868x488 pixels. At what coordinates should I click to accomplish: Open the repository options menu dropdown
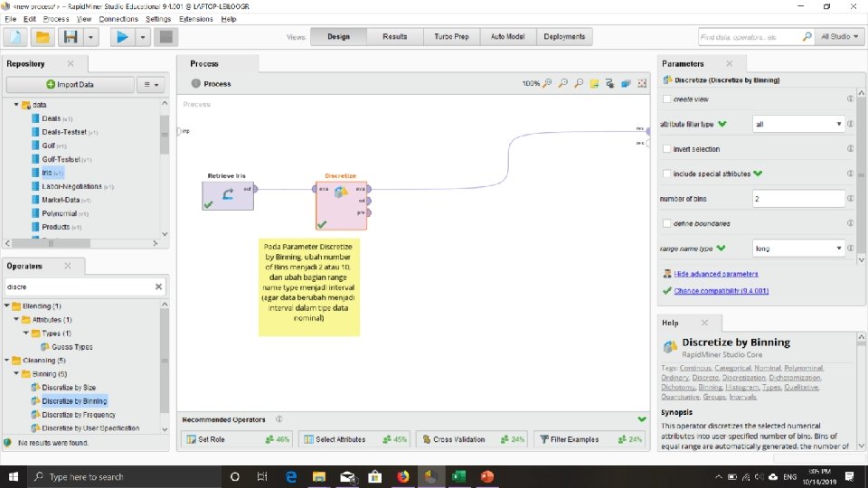coord(151,85)
